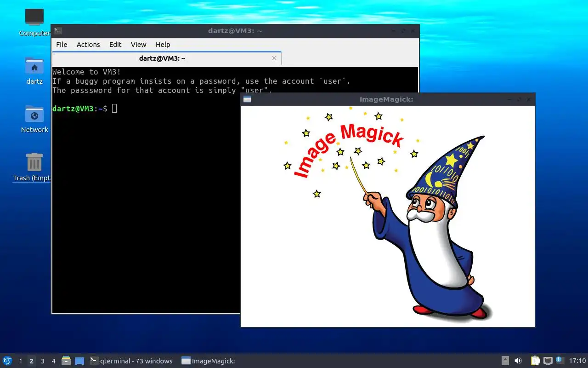Open the View menu in qterminal

pyautogui.click(x=138, y=45)
